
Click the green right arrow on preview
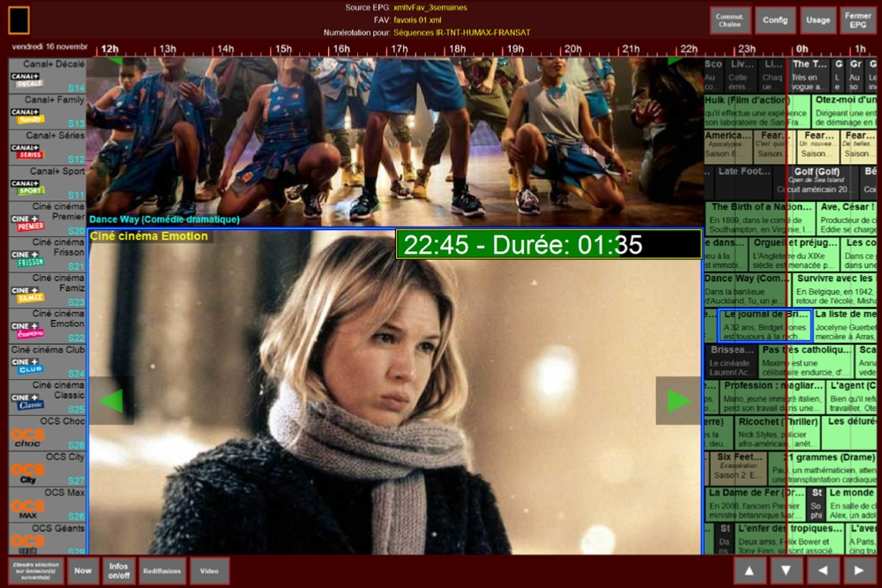(677, 401)
